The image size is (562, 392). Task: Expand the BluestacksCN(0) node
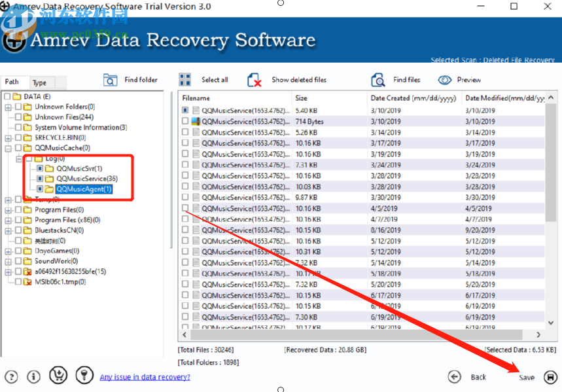coord(8,230)
